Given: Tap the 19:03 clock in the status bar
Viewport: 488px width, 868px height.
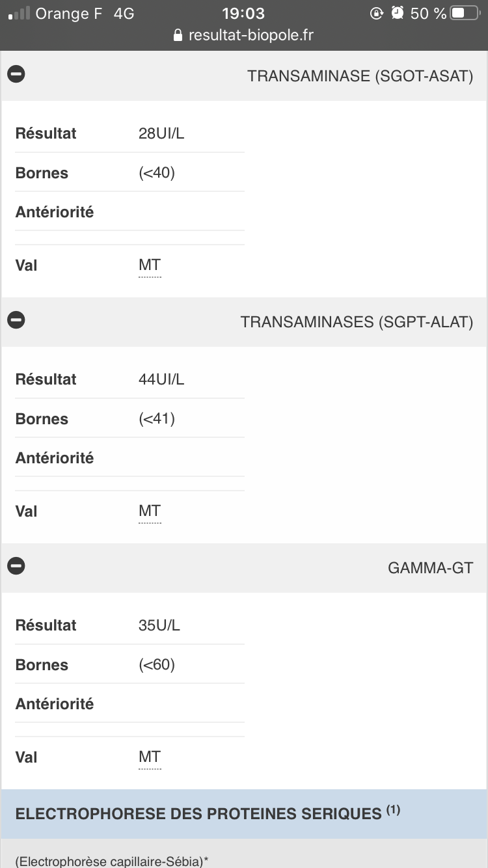Looking at the screenshot, I should [243, 13].
